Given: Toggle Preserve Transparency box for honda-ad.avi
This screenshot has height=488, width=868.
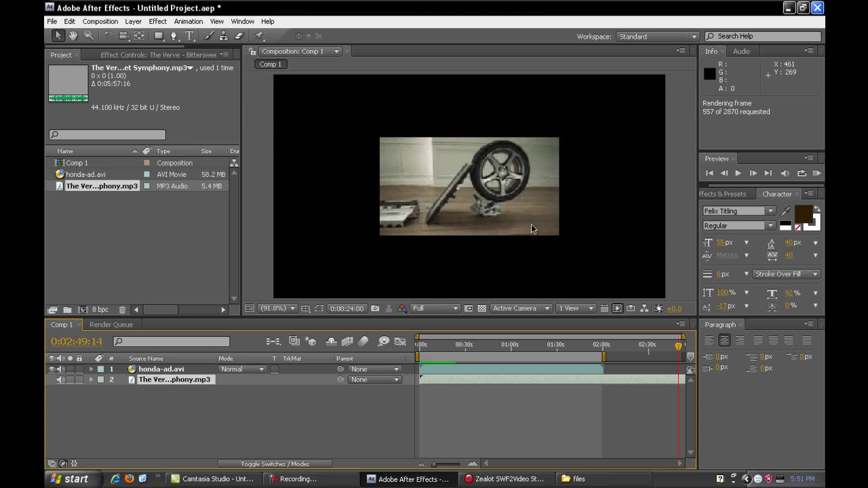Looking at the screenshot, I should pyautogui.click(x=274, y=369).
